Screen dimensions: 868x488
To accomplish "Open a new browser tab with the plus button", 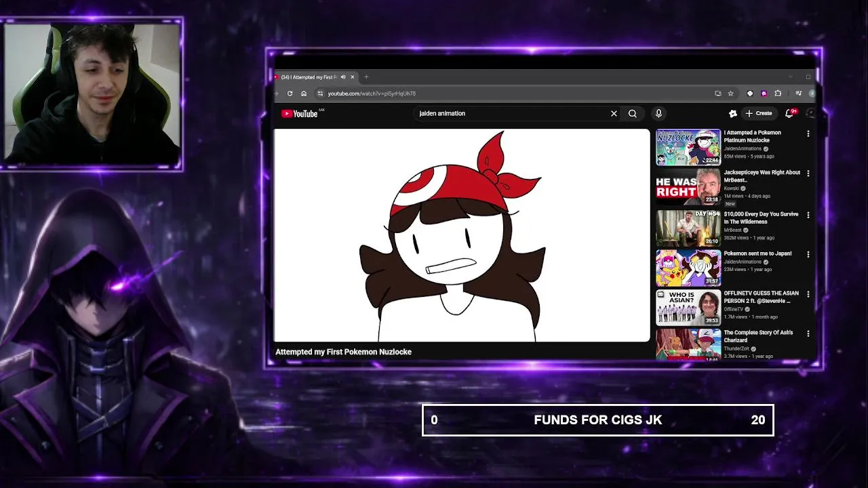I will click(366, 77).
